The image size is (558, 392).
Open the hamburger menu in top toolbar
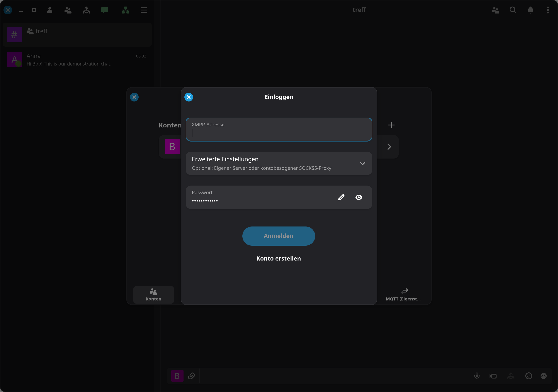(x=144, y=10)
